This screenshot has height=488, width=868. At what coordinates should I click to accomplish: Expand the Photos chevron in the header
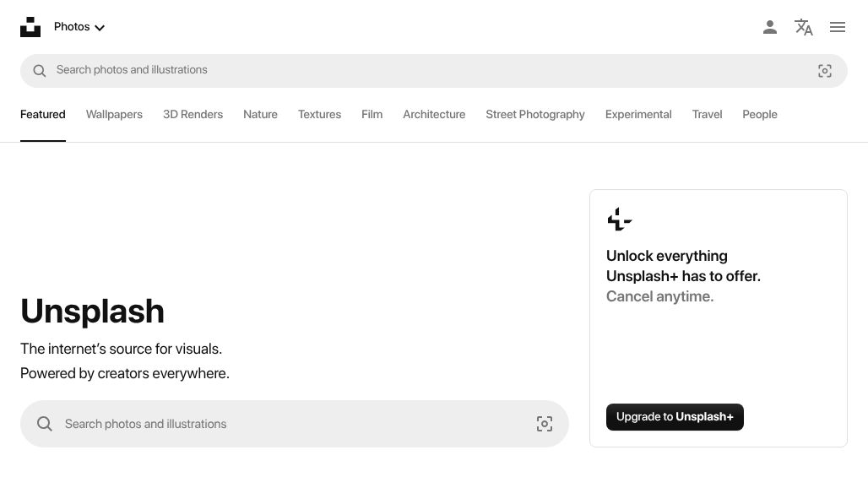(x=100, y=28)
